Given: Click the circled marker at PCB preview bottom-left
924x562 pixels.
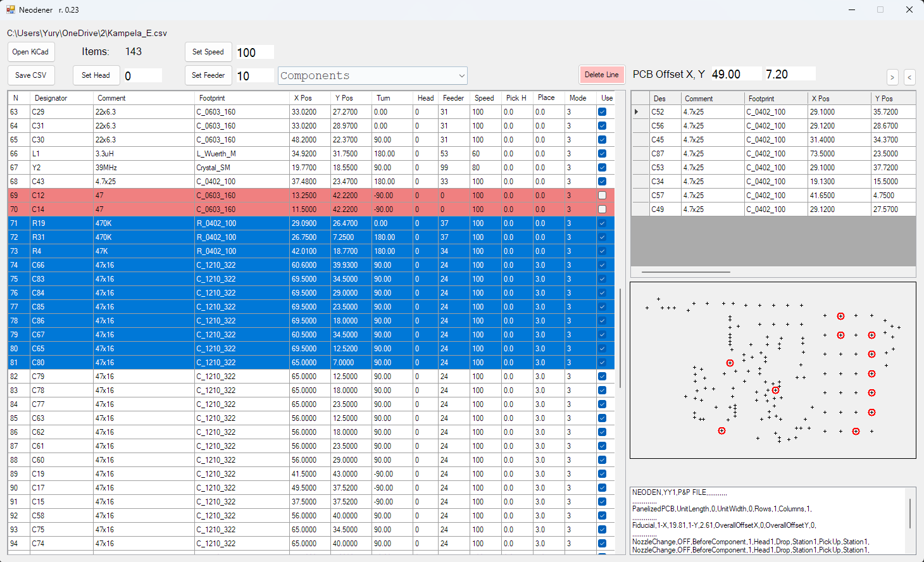Looking at the screenshot, I should pos(721,431).
